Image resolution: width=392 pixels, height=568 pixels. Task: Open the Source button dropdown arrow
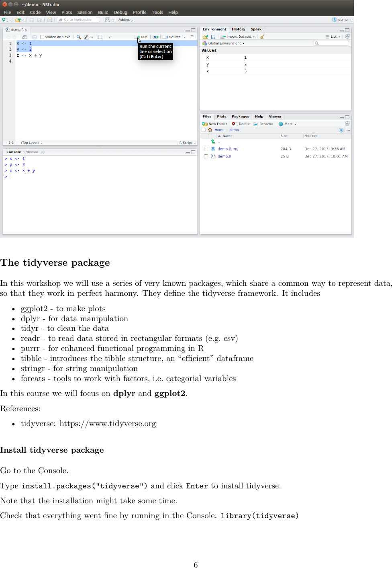pyautogui.click(x=185, y=37)
